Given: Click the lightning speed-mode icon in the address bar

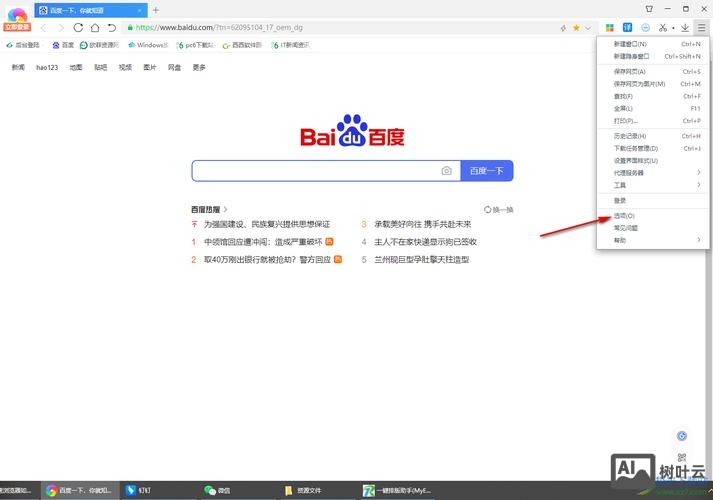Looking at the screenshot, I should [563, 28].
